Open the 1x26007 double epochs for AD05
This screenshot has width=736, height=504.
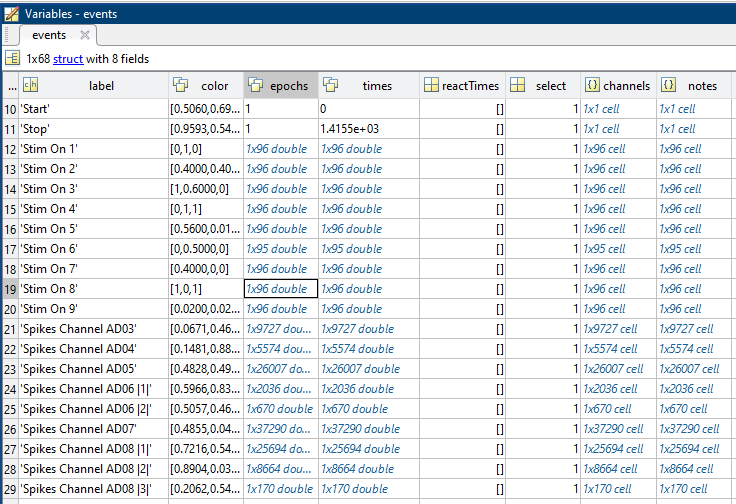[x=279, y=369]
